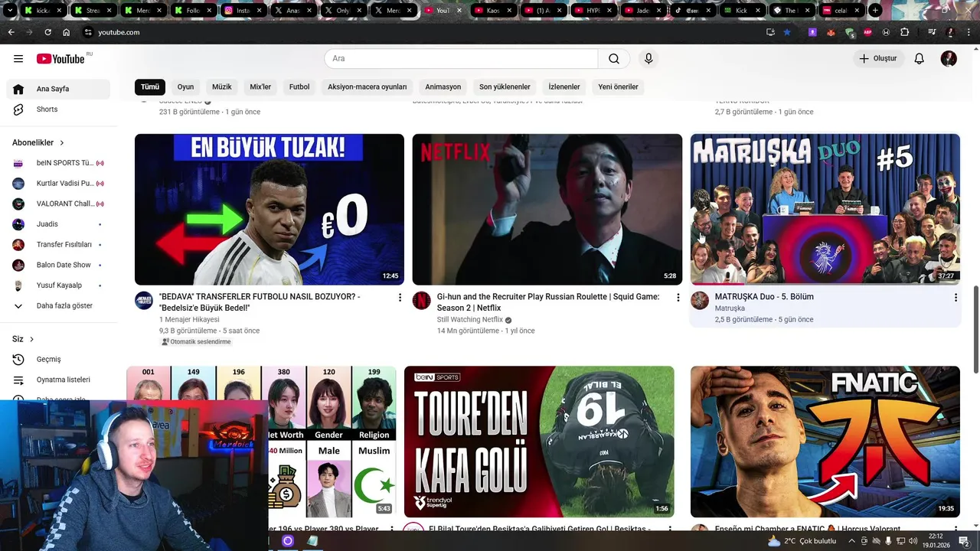
Task: Open Transfer Fısıltıları subscription channel
Action: [58, 244]
